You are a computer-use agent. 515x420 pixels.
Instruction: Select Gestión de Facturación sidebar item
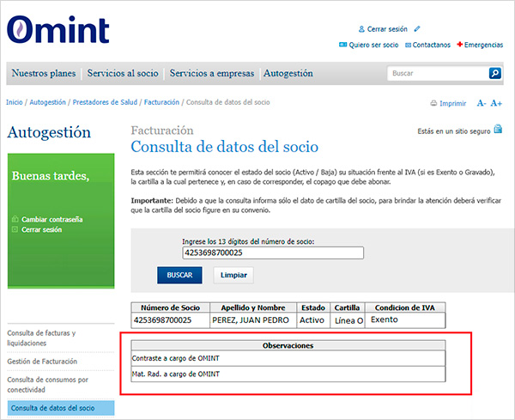click(x=42, y=362)
